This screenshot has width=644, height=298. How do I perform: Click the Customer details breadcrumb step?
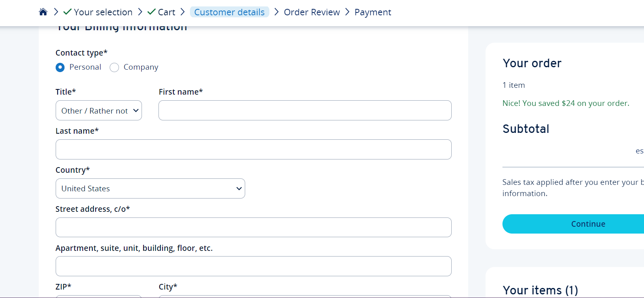coord(229,12)
